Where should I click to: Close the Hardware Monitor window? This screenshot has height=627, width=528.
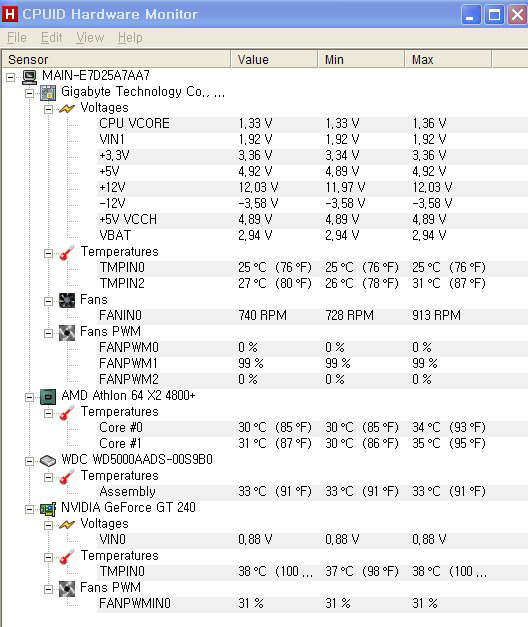[517, 15]
